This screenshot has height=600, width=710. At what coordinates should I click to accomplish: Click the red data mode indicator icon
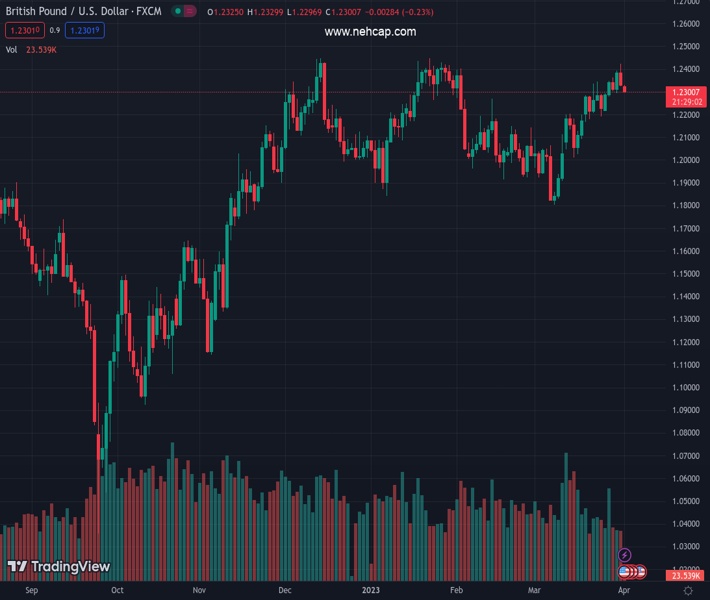189,11
